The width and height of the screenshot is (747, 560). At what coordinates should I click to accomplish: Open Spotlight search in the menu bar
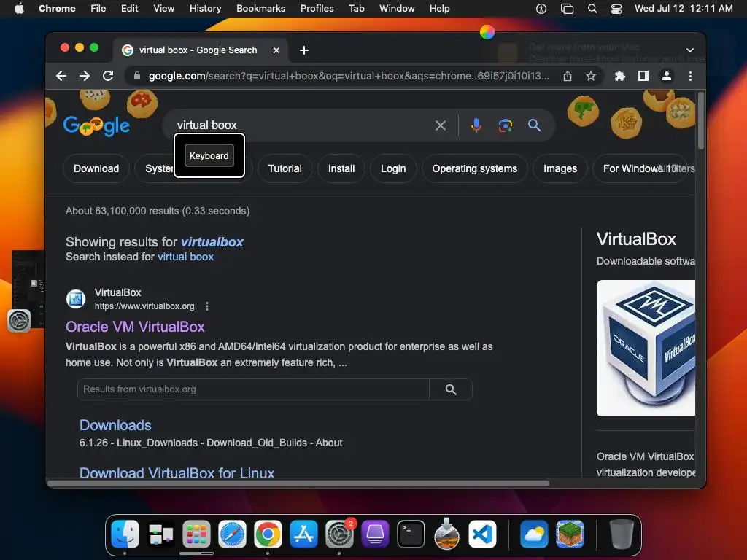(592, 9)
